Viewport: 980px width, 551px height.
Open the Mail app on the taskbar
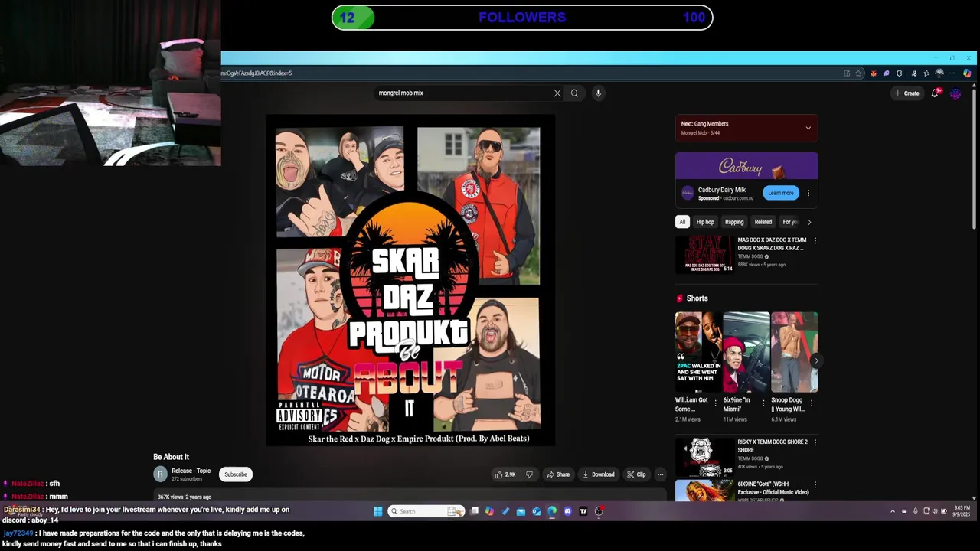tap(521, 511)
